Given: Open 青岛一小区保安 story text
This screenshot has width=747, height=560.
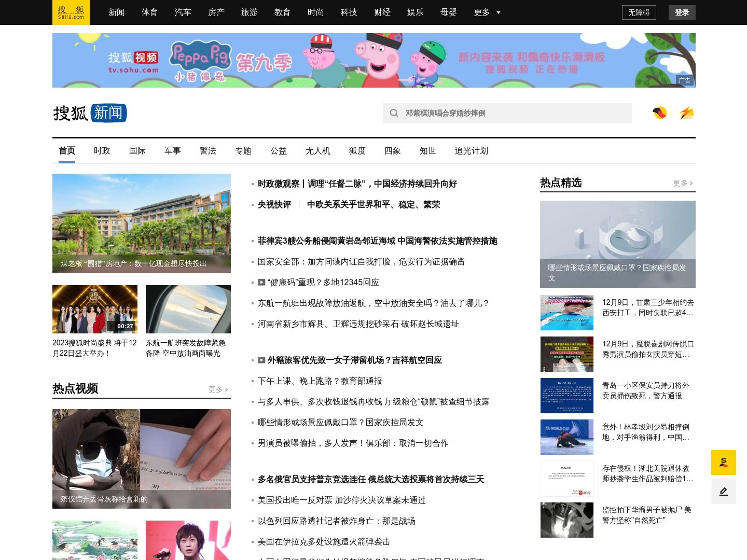Looking at the screenshot, I should click(x=646, y=390).
